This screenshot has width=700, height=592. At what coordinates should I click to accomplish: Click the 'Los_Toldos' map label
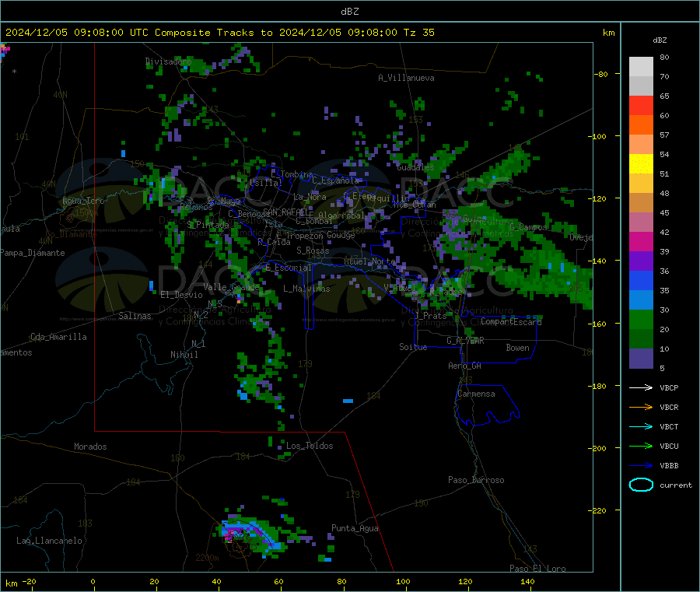coord(310,446)
